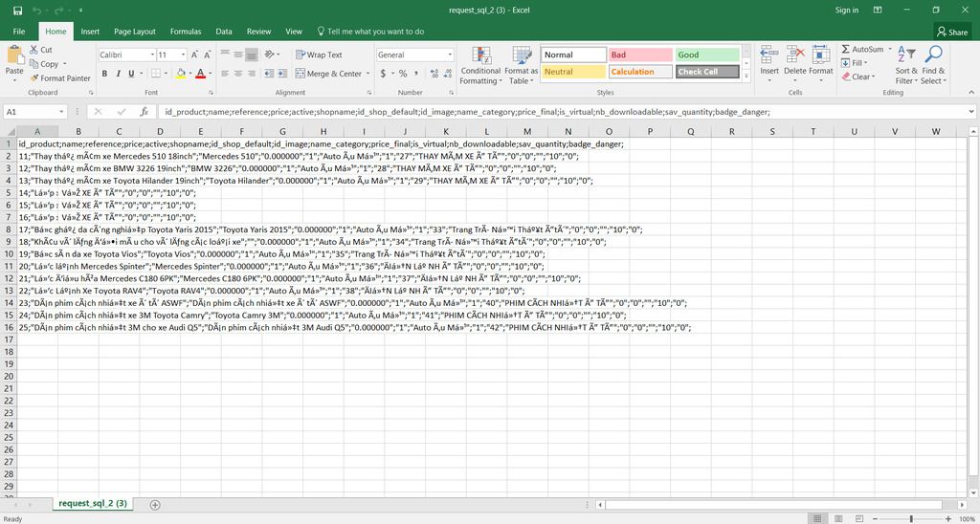Image resolution: width=980 pixels, height=524 pixels.
Task: Switch to the Formulas ribbon tab
Action: 186,32
